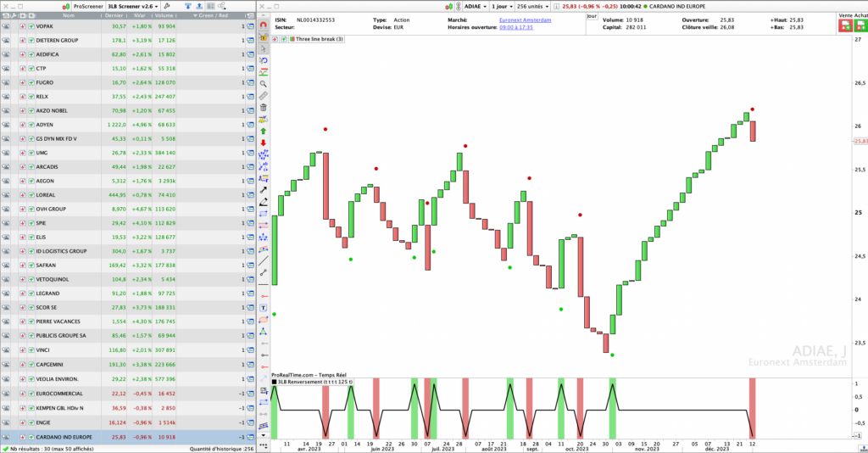Select the green up arrow tool
The image size is (868, 453).
coord(264,131)
